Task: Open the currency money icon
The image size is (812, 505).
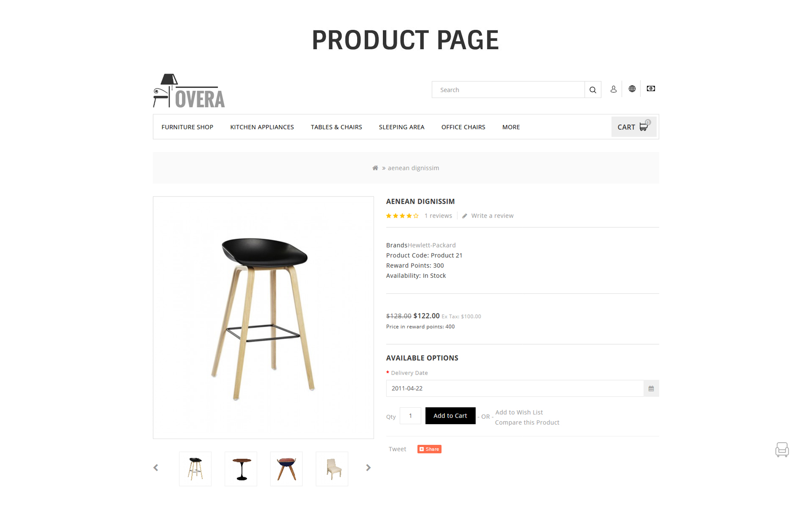Action: (651, 89)
